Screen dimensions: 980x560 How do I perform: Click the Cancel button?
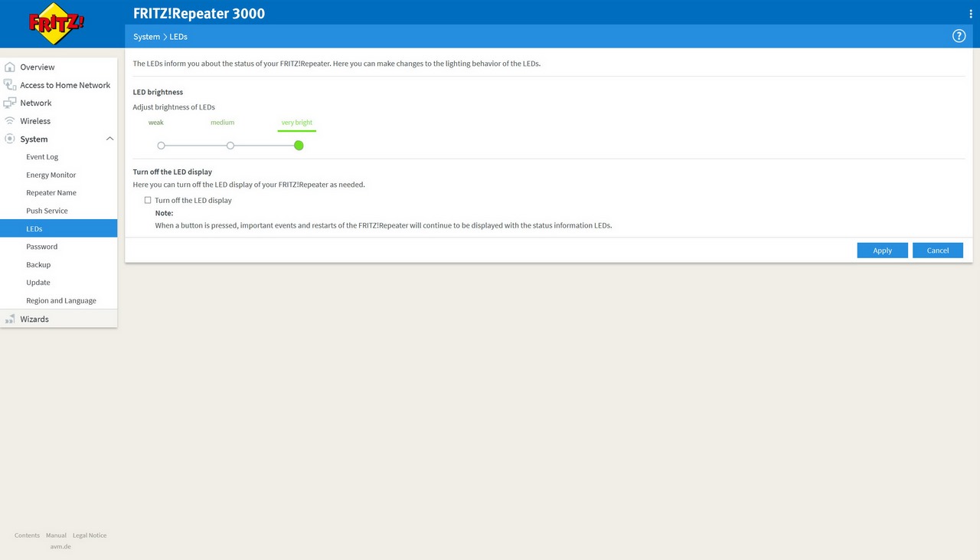(x=938, y=251)
